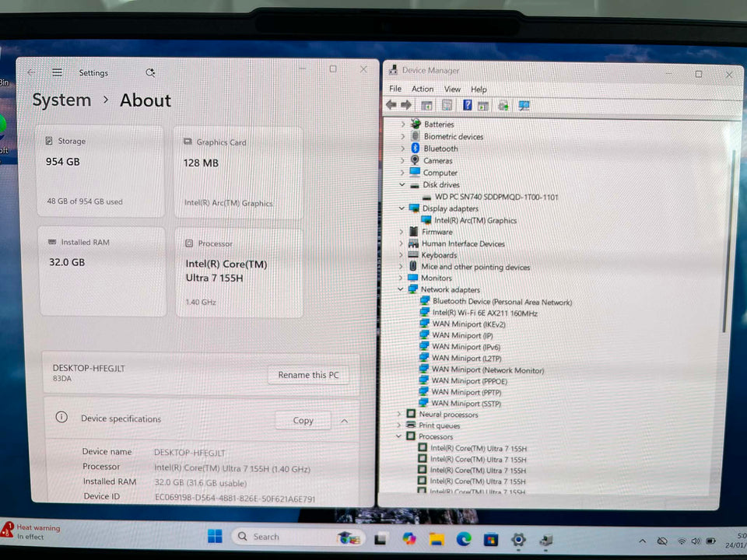Click the Copilot icon in the taskbar
Image resolution: width=747 pixels, height=560 pixels.
(409, 538)
